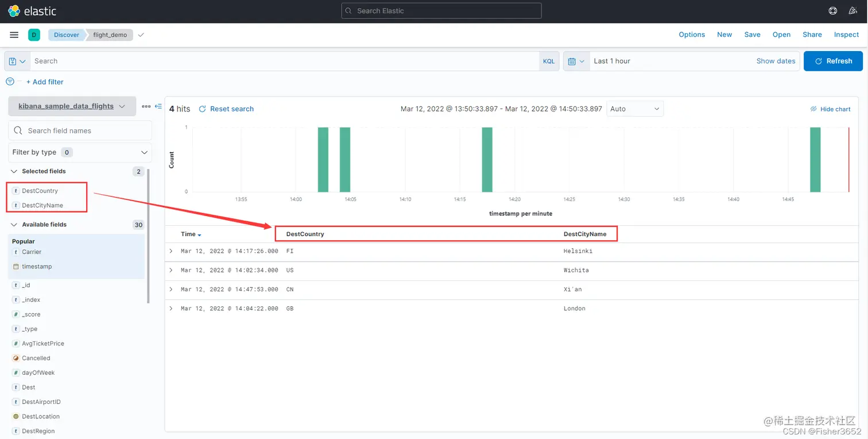Click the checkmark next to flight_demo
The width and height of the screenshot is (868, 439).
pos(141,35)
